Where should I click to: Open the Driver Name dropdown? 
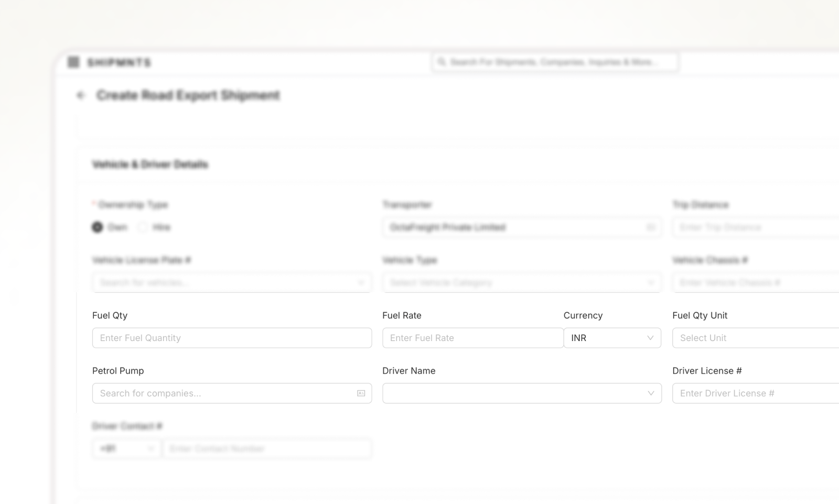[522, 393]
